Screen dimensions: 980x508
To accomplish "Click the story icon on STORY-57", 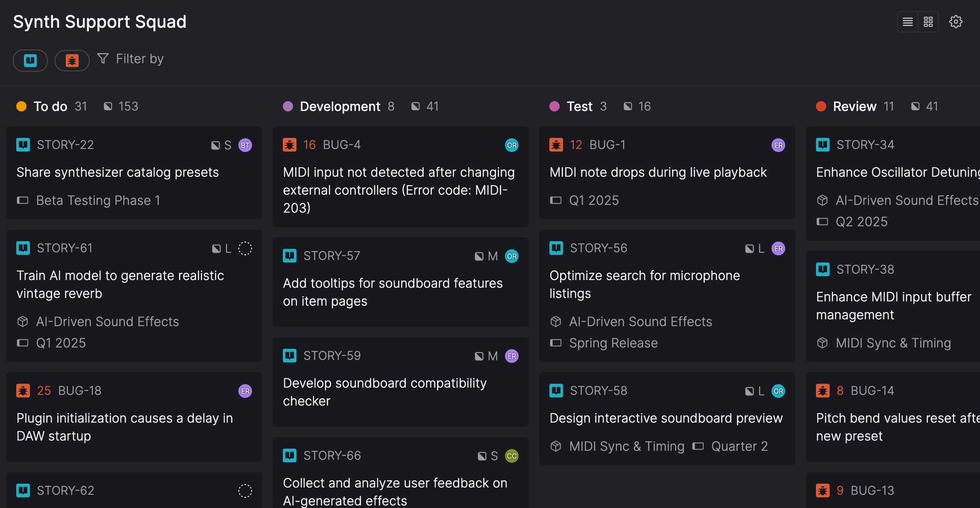I will 290,256.
